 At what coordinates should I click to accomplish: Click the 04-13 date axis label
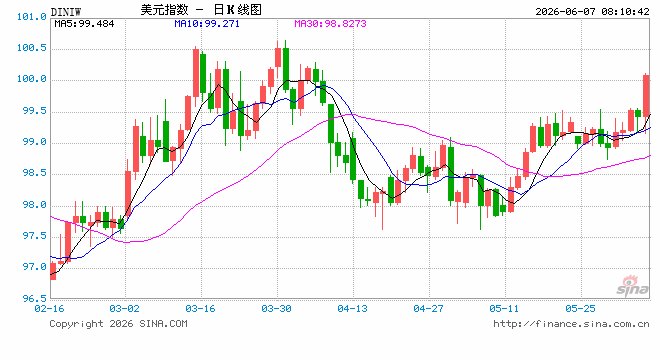352,309
